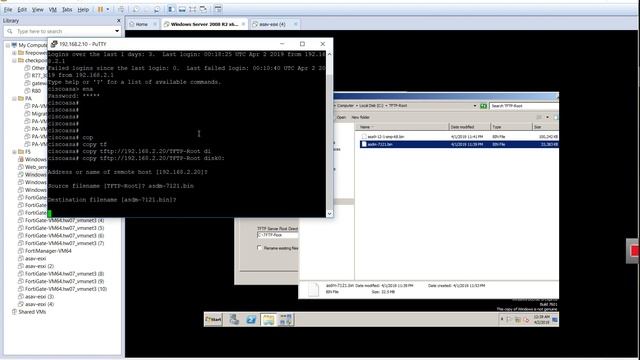Switch to the Home tab
The width and height of the screenshot is (640, 360).
pyautogui.click(x=142, y=24)
